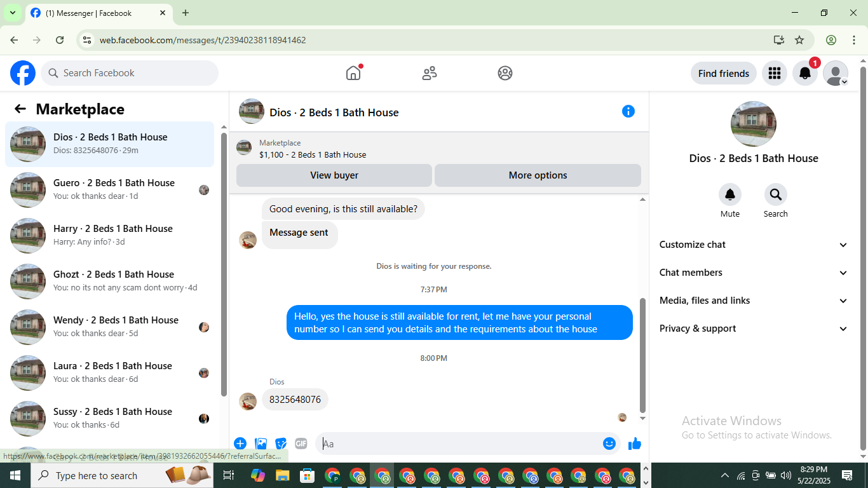Open the notifications bell in the header
The height and width of the screenshot is (488, 868).
804,74
